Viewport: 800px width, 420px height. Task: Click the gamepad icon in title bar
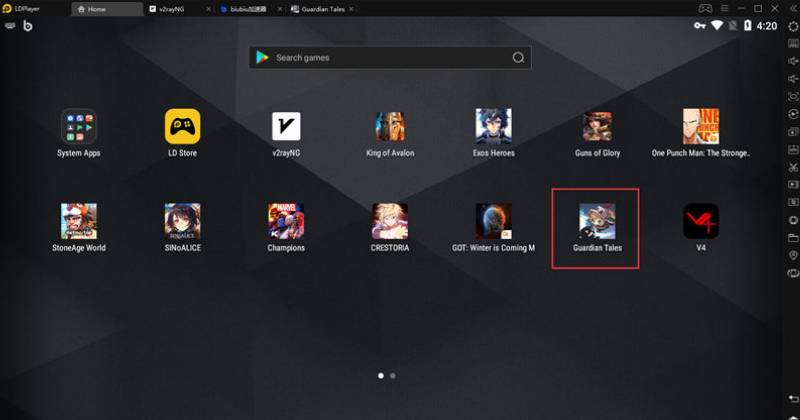pyautogui.click(x=705, y=9)
